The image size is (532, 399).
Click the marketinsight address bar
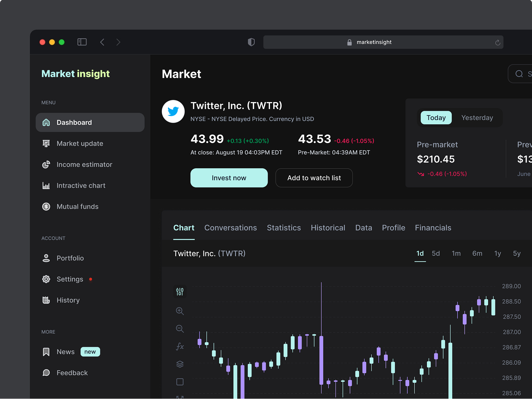point(383,42)
